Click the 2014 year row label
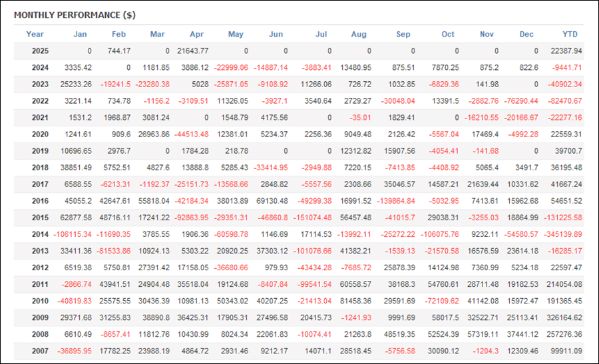 [x=40, y=234]
